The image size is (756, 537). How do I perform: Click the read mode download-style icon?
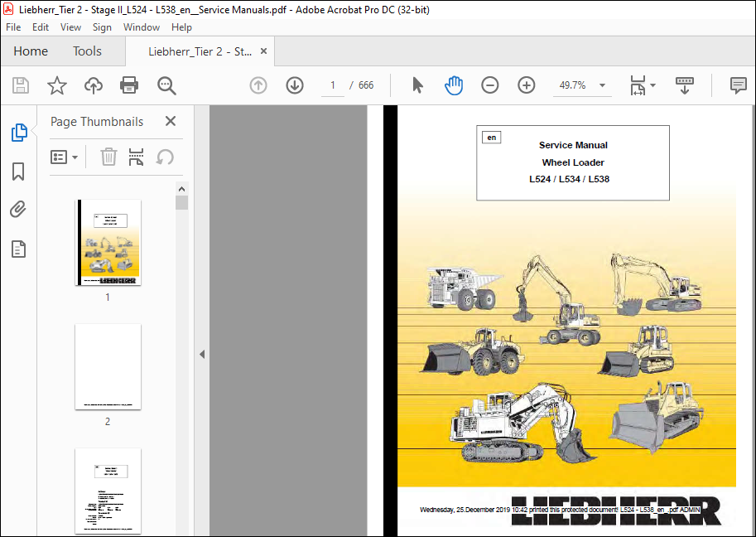coord(685,85)
